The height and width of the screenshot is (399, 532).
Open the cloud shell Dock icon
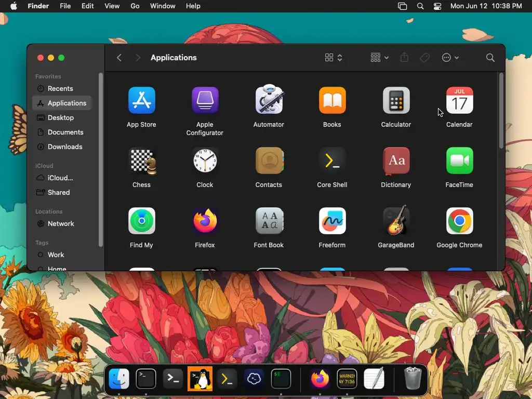254,379
